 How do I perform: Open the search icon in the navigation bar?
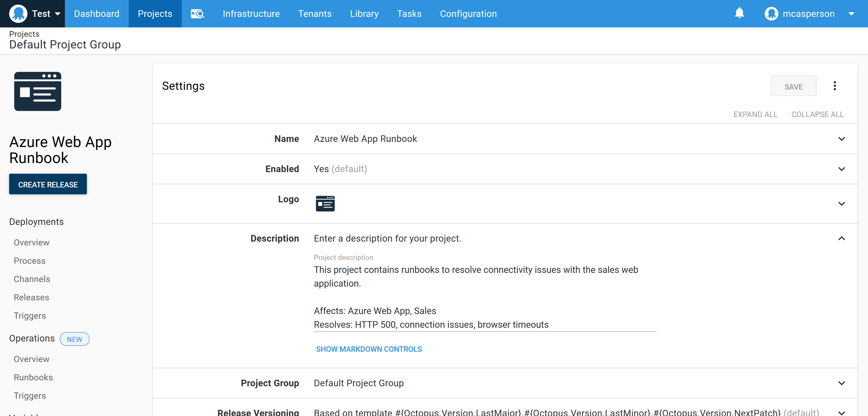pyautogui.click(x=198, y=13)
